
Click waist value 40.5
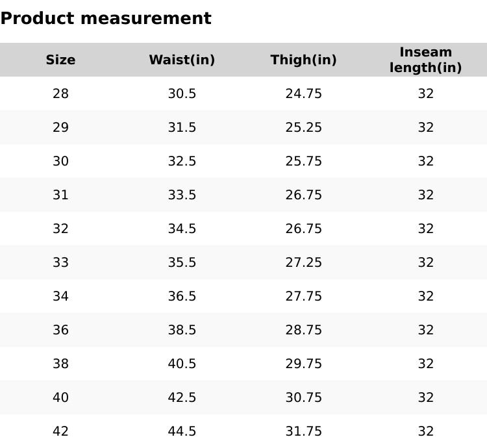[182, 364]
